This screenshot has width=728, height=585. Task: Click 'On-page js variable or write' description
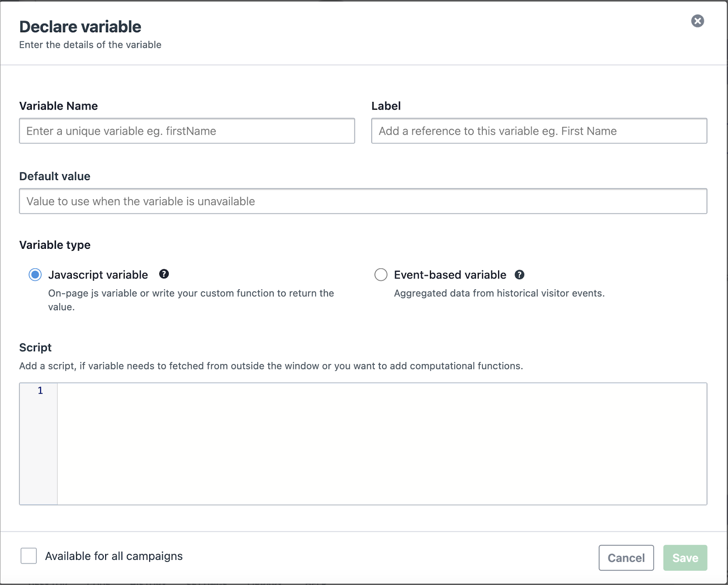tap(191, 300)
